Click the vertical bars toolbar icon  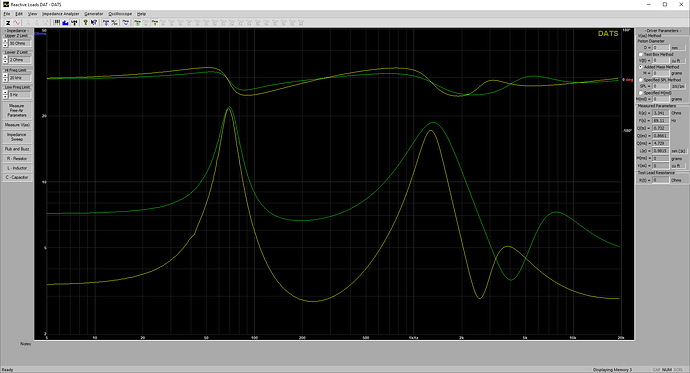click(57, 22)
